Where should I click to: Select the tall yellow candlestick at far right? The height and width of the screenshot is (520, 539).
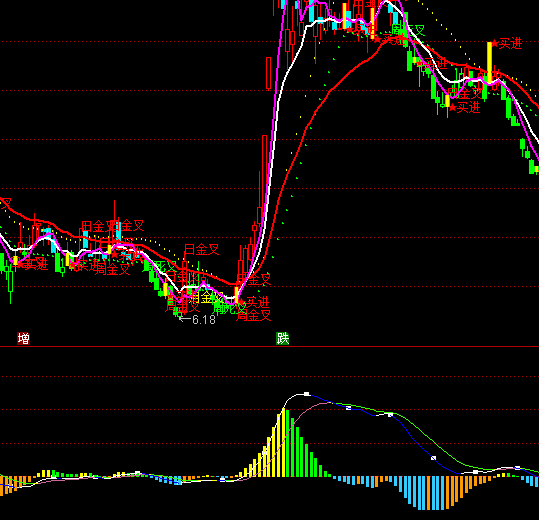tap(489, 63)
